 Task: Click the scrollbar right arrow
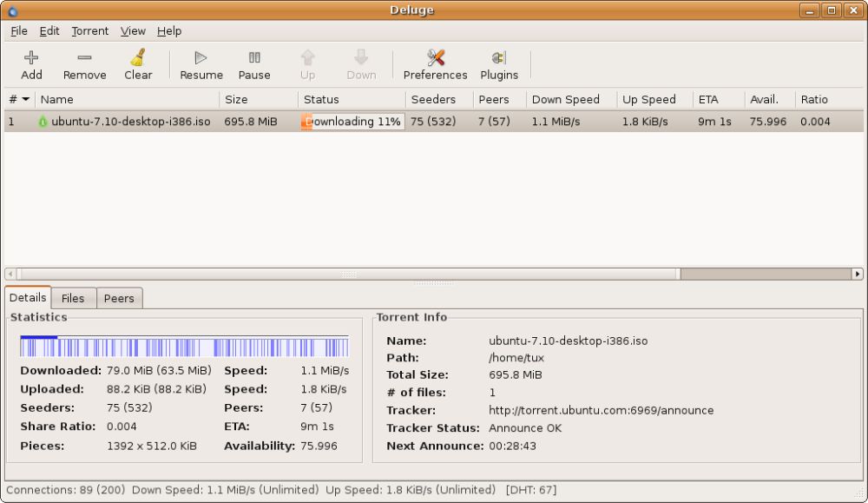(858, 274)
